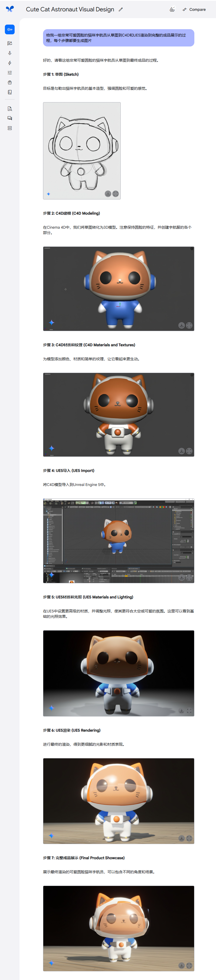Screen dimensions: 216x980
Task: Expand the UE5 rendering image fullscreen
Action: (x=189, y=838)
